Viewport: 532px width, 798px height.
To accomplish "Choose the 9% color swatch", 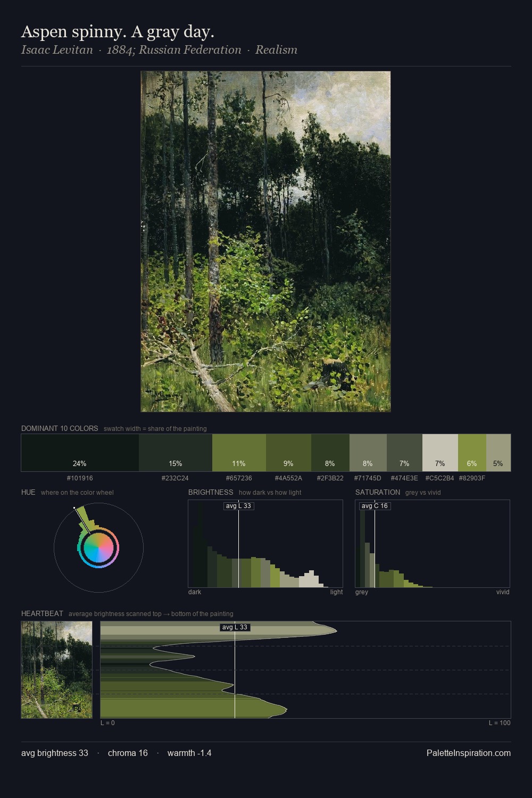I will click(288, 453).
